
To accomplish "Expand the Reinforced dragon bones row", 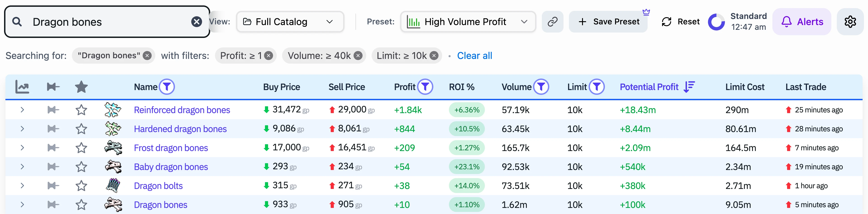I will click(x=22, y=110).
